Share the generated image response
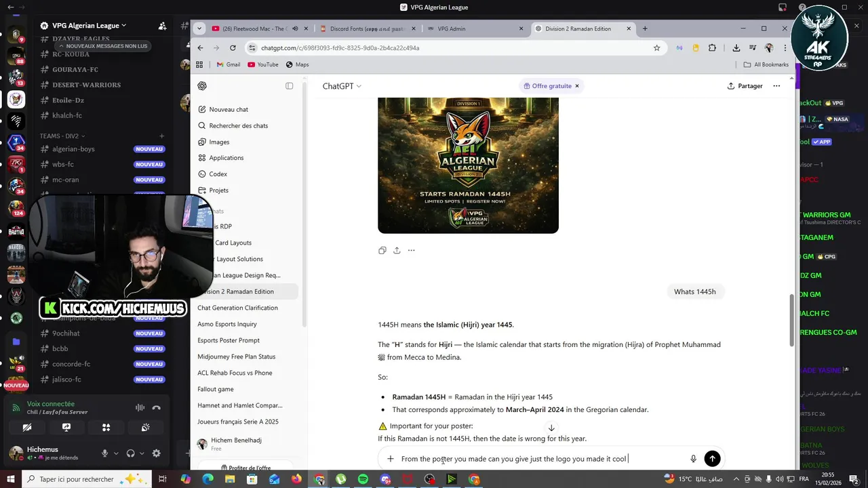 point(397,250)
